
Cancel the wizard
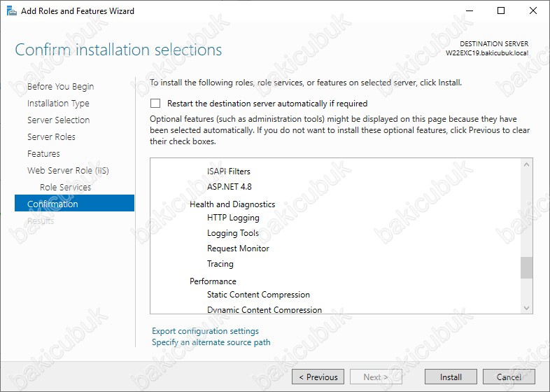[509, 377]
